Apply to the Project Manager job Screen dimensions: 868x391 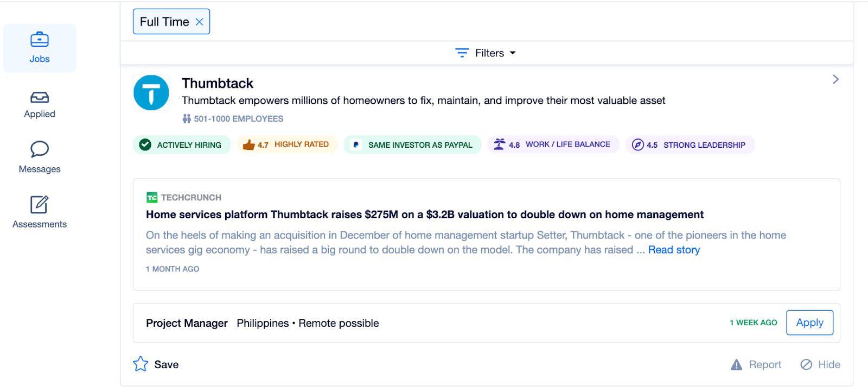tap(809, 323)
